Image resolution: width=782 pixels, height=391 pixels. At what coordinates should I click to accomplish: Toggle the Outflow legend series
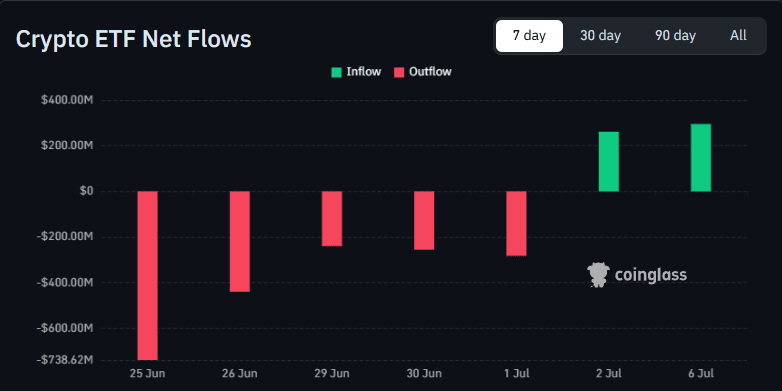(x=422, y=72)
